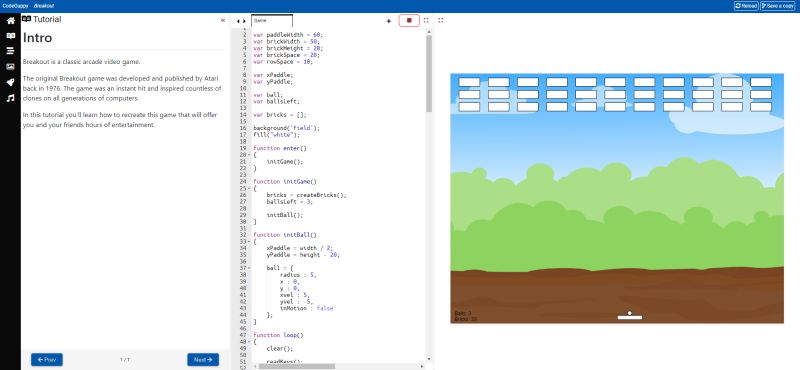The height and width of the screenshot is (370, 800).
Task: Collapse the Tutorial panel with double chevron
Action: pyautogui.click(x=223, y=20)
